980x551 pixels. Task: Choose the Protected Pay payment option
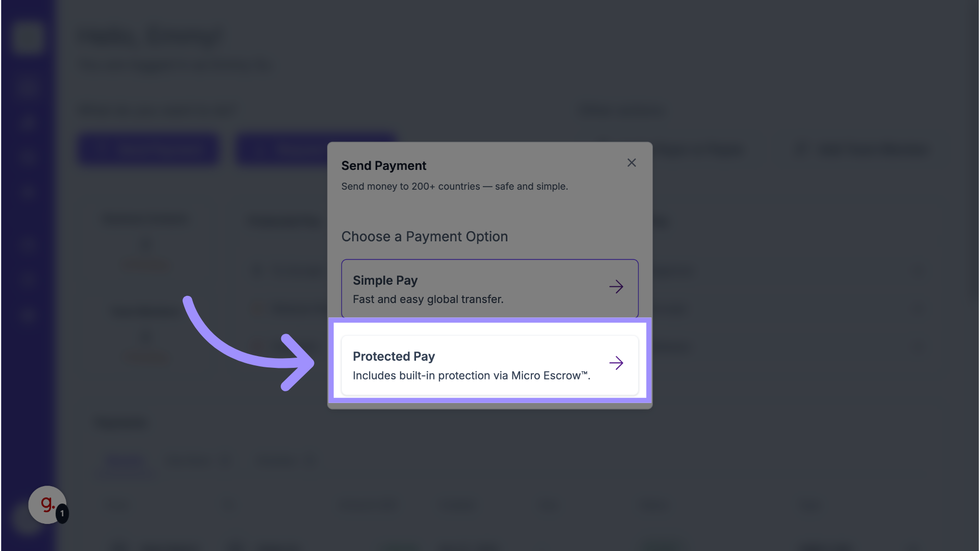489,365
